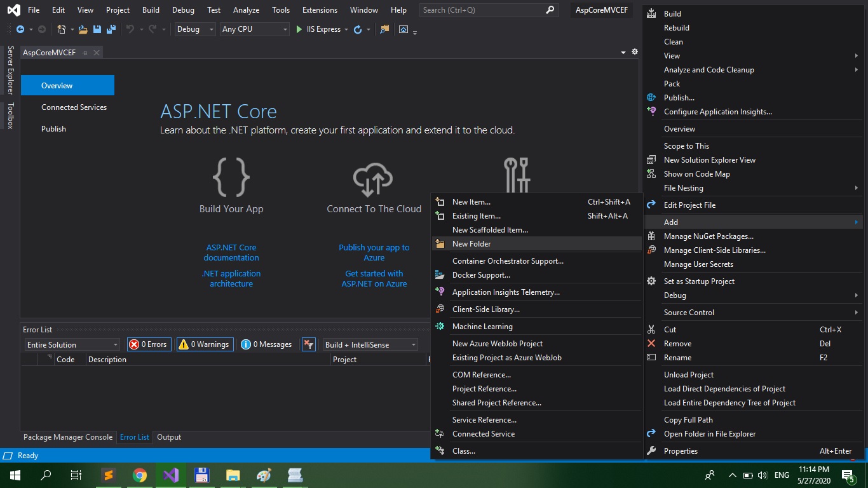Click the Open File toolbar icon
Viewport: 868px width, 488px height.
(x=84, y=29)
